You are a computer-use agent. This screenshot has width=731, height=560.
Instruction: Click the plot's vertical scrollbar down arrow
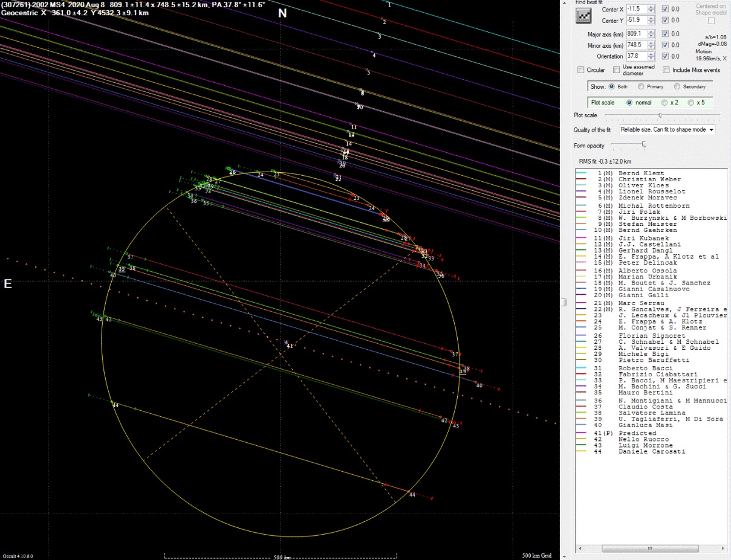(565, 556)
